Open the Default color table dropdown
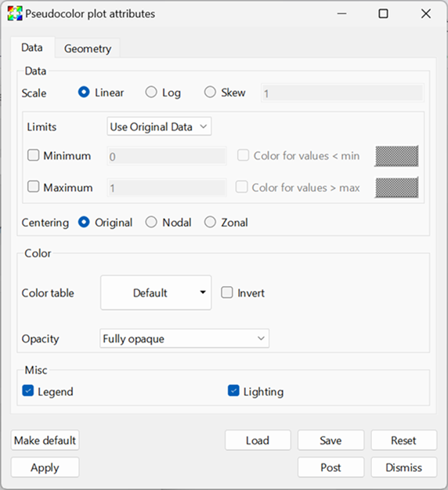Screen dimensions: 448x490 [x=156, y=292]
